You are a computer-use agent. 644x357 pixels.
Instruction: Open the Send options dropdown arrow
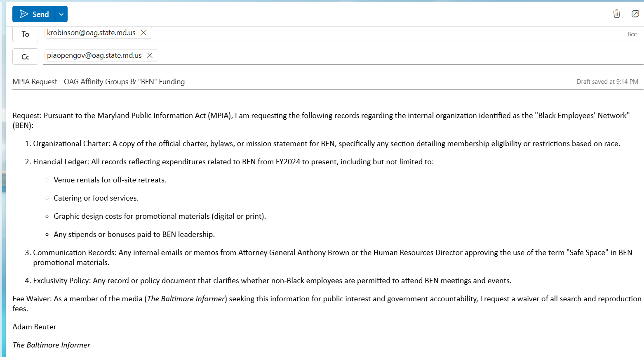[61, 14]
